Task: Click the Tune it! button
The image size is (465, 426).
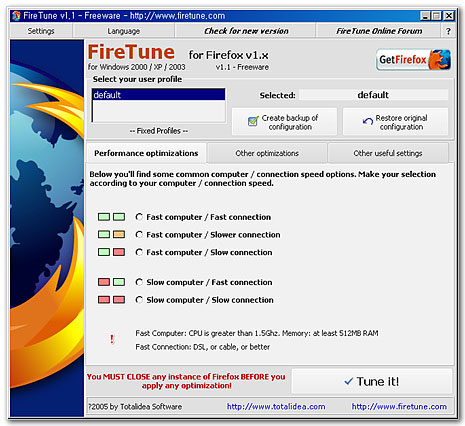Action: click(372, 381)
